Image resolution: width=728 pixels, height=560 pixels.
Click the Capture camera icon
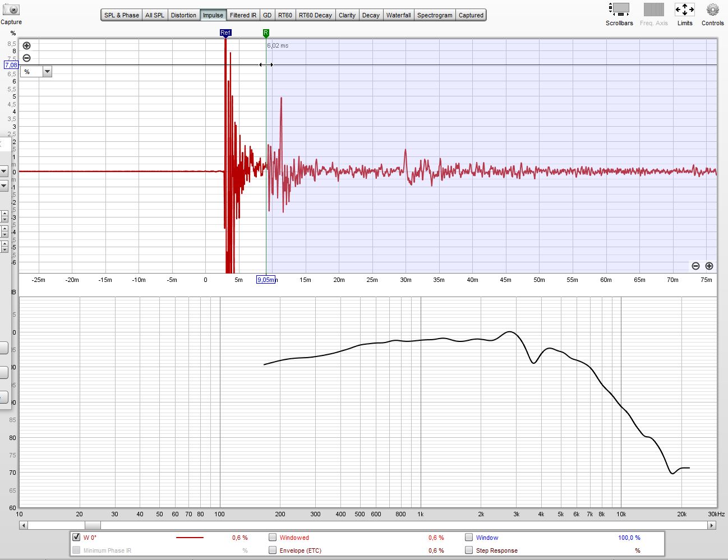click(11, 10)
